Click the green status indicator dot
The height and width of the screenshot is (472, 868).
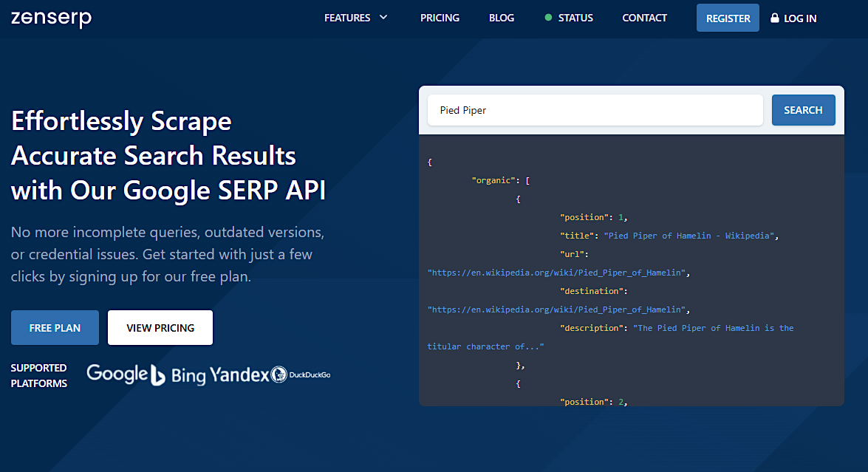click(x=548, y=18)
